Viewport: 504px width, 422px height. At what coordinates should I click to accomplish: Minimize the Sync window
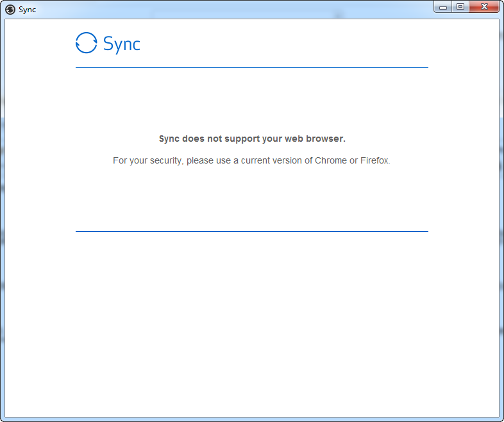[x=443, y=7]
